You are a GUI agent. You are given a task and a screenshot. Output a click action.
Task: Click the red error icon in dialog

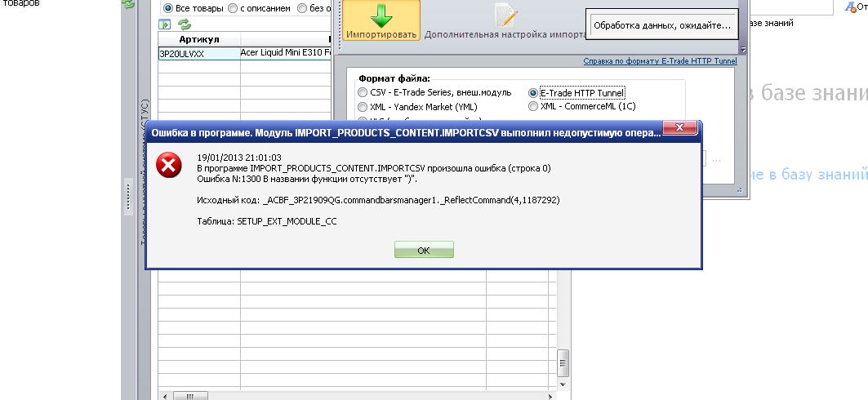169,165
